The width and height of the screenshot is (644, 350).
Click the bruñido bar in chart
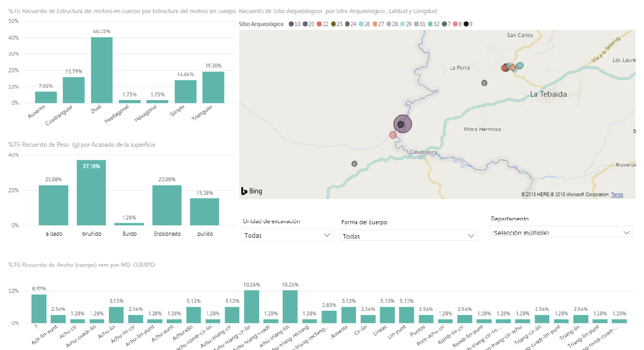click(91, 192)
